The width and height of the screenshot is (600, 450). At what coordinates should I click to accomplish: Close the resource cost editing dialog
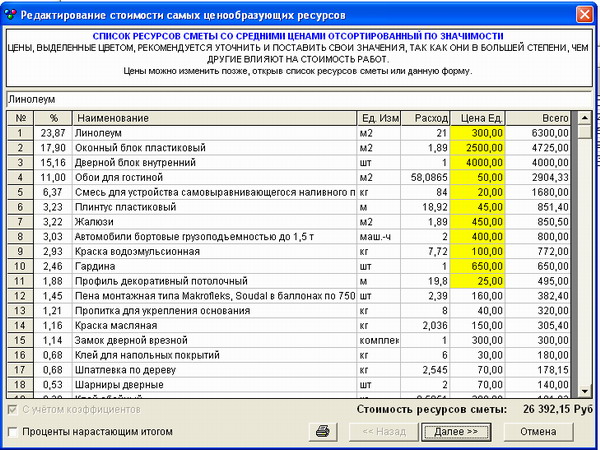pyautogui.click(x=585, y=15)
